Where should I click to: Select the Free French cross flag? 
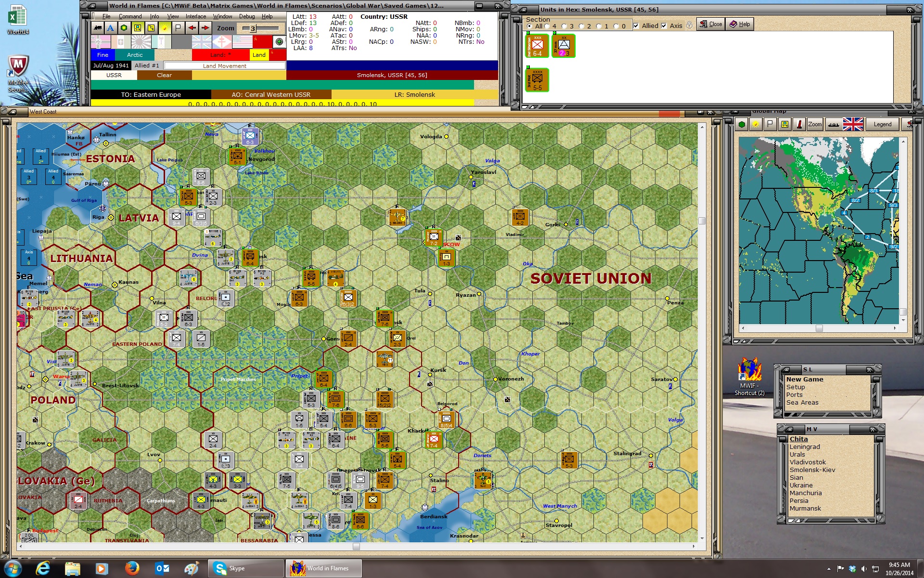click(222, 42)
